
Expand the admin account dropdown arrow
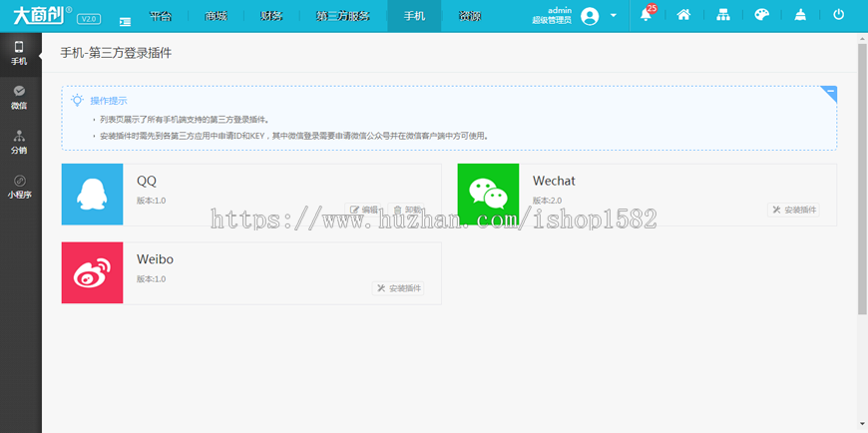coord(614,16)
